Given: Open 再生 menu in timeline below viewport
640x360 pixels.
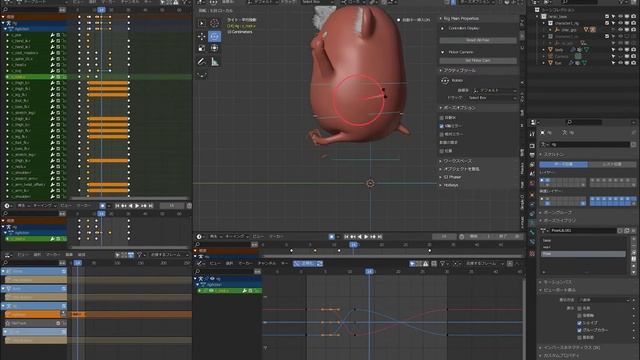Looking at the screenshot, I should [215, 237].
